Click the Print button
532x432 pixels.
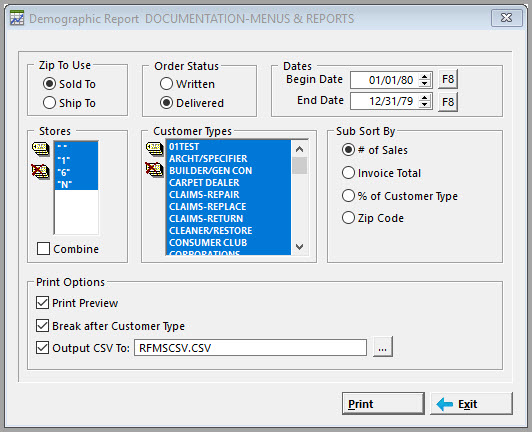(x=383, y=403)
